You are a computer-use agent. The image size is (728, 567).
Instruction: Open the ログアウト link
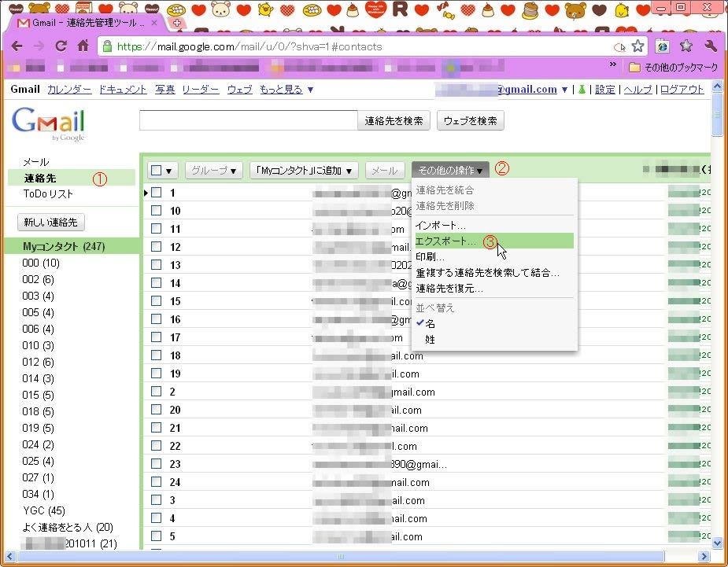tap(682, 90)
